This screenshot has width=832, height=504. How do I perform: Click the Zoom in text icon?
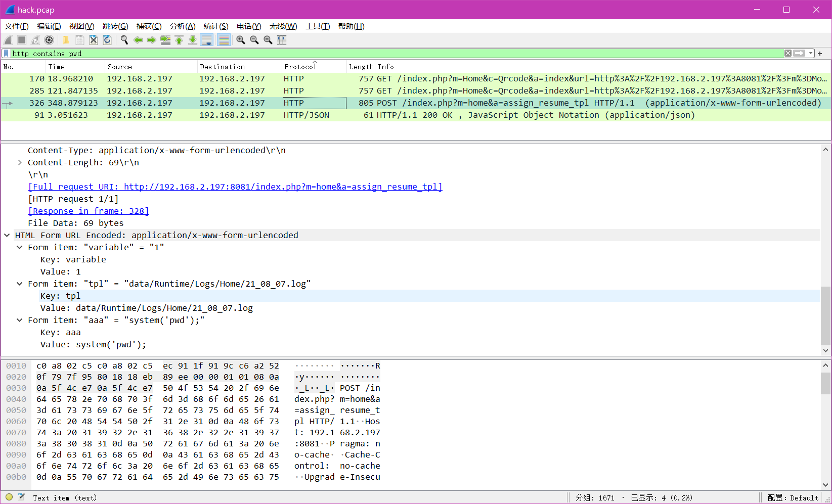coord(241,40)
